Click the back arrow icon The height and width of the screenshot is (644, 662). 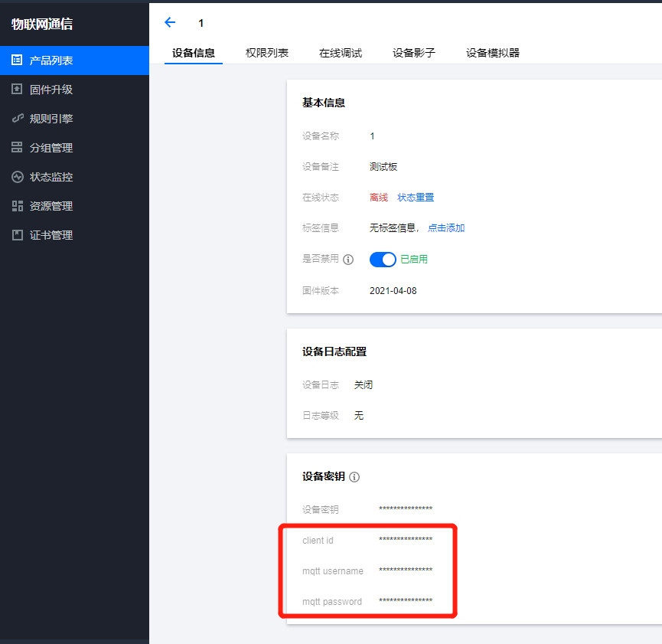click(x=170, y=23)
